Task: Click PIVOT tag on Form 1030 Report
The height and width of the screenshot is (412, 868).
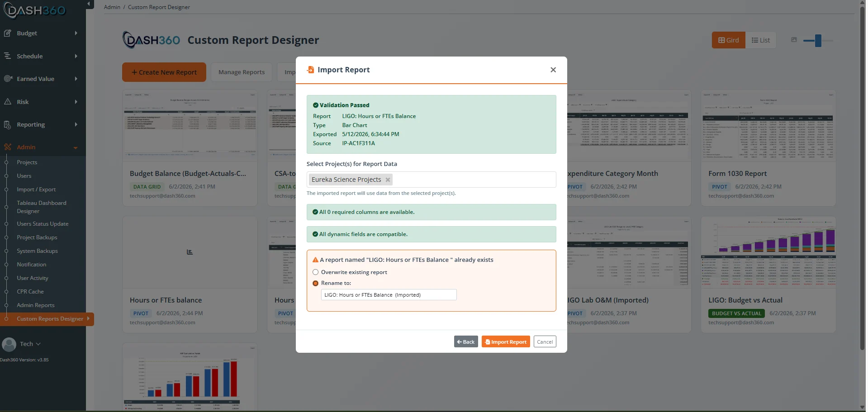Action: point(719,187)
